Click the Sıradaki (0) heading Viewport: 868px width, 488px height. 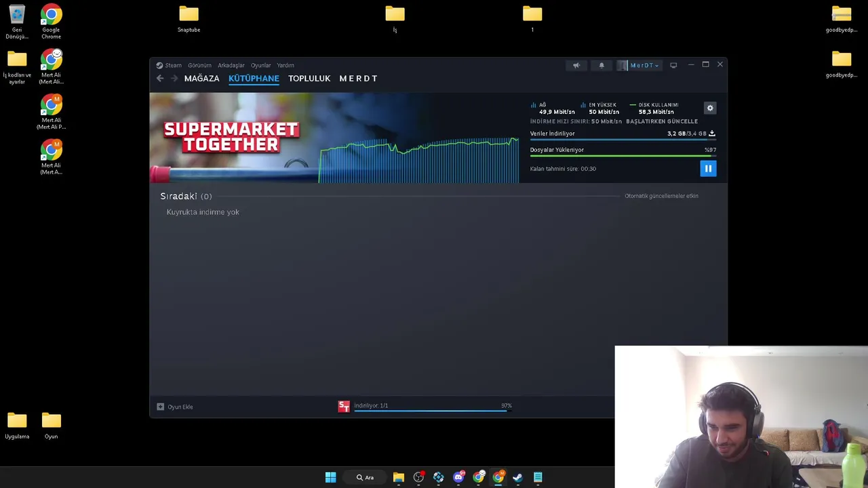tap(186, 196)
